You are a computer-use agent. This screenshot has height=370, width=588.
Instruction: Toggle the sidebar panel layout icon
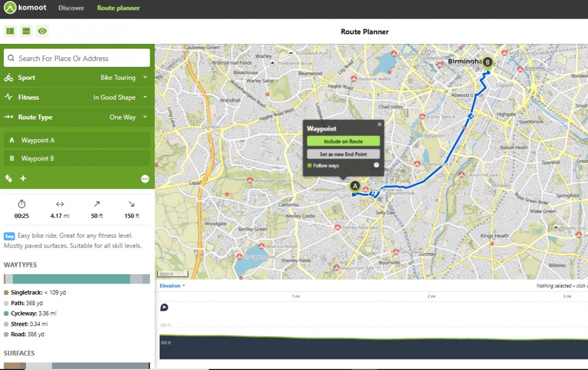(10, 31)
